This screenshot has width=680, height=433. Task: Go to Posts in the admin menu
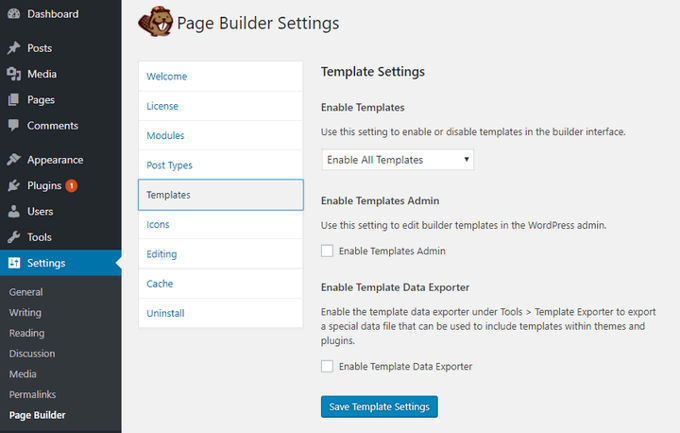39,48
